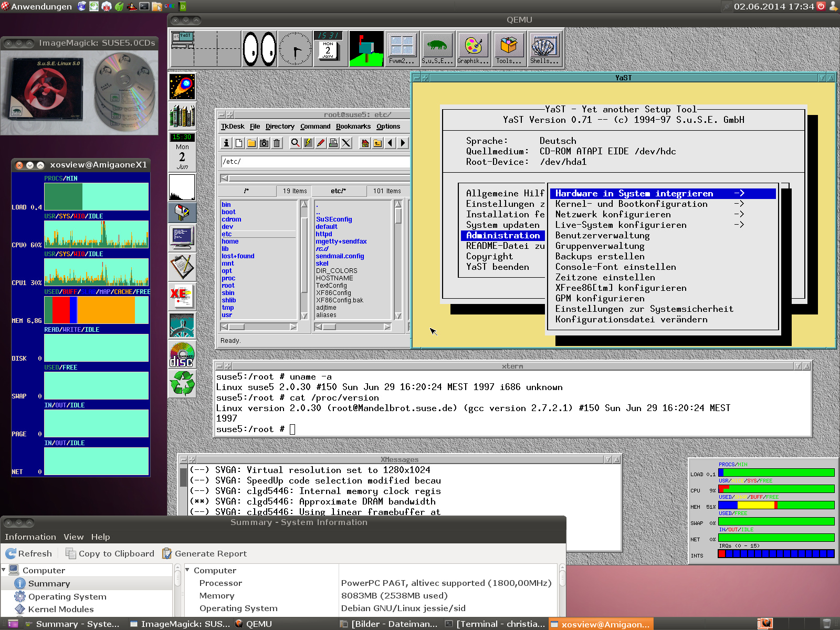The image size is (840, 630).
Task: Click the X-shaped scissors icon in TkDesk toolbar
Action: (346, 143)
